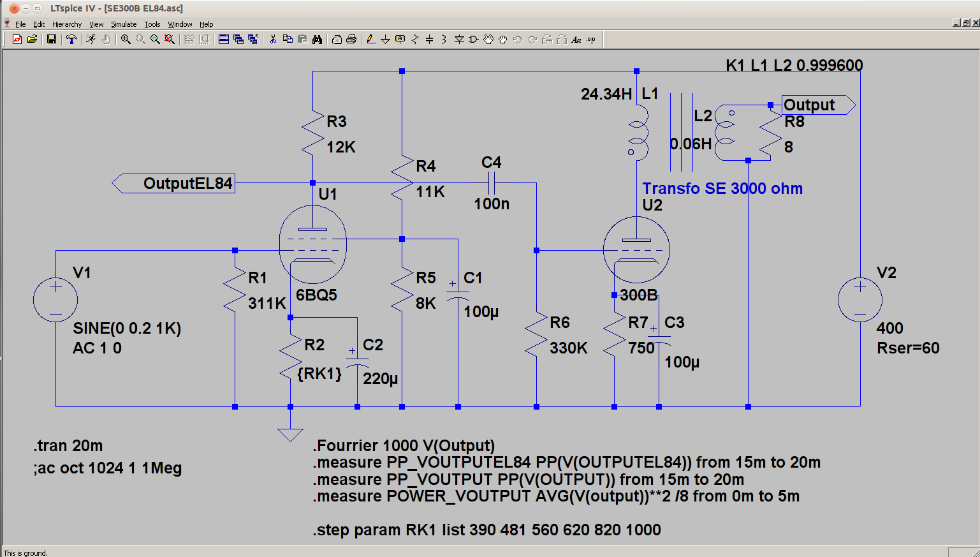Click the Rser=60 parameter text
This screenshot has height=557, width=980.
point(908,348)
